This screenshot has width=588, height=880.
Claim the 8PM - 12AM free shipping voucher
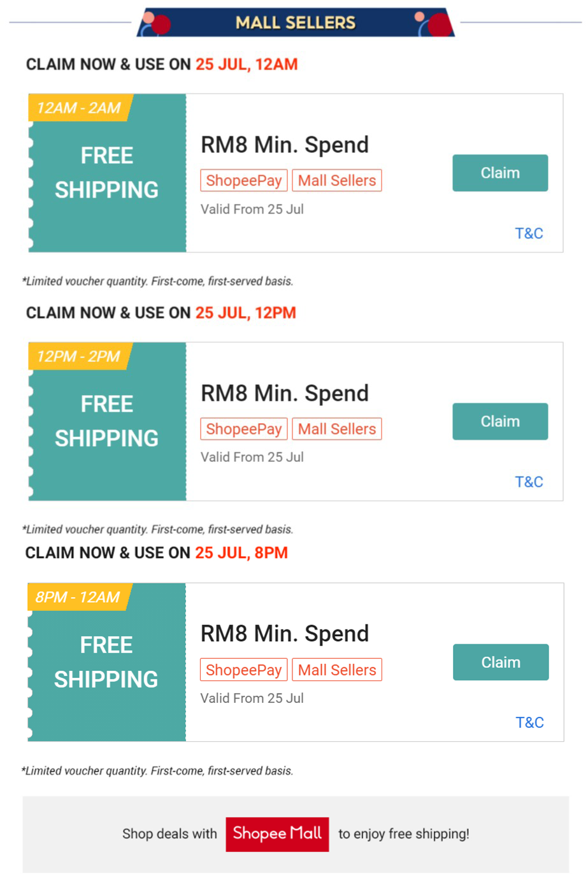point(501,662)
